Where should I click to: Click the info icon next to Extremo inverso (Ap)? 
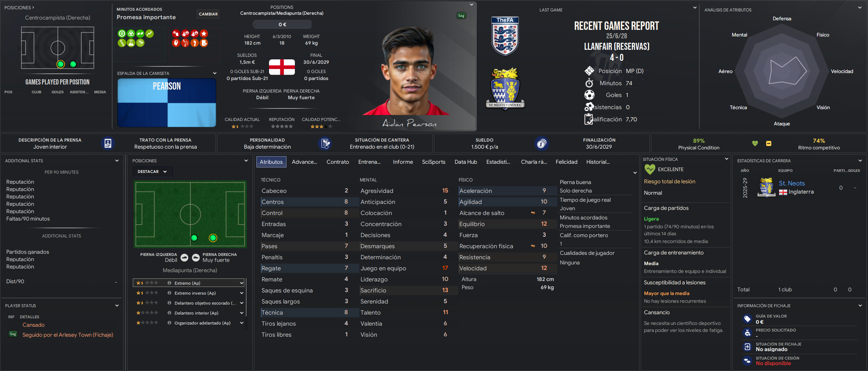pos(169,293)
